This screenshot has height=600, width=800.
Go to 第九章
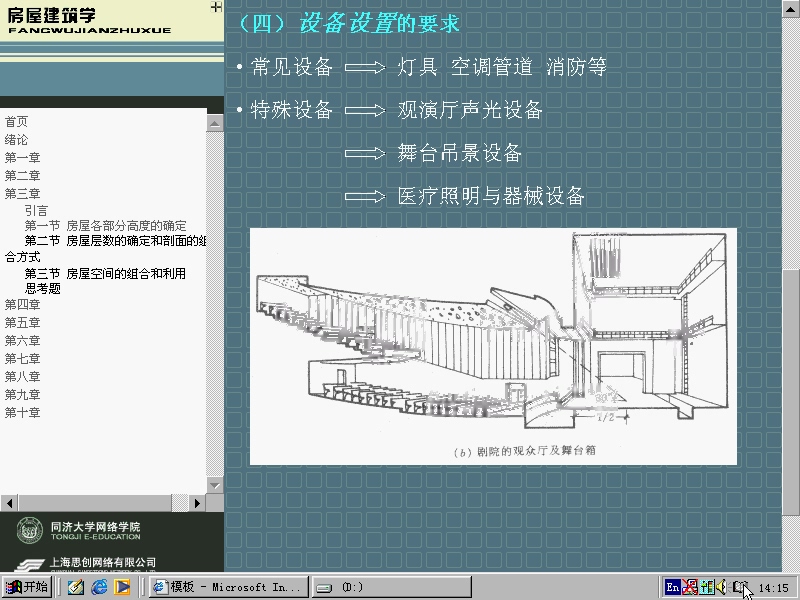(22, 394)
